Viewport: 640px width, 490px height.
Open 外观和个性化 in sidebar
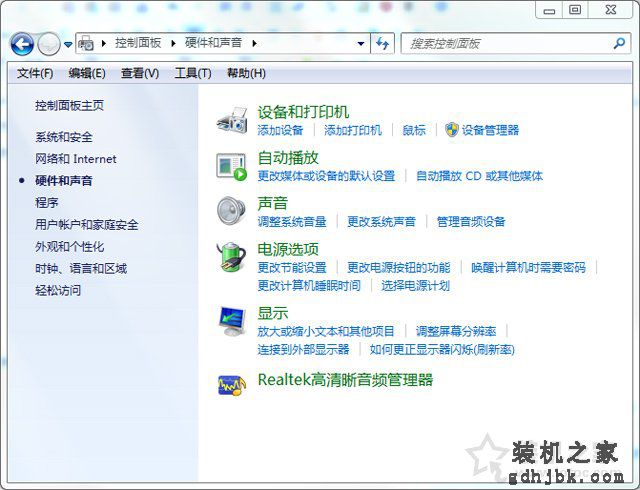[x=69, y=247]
